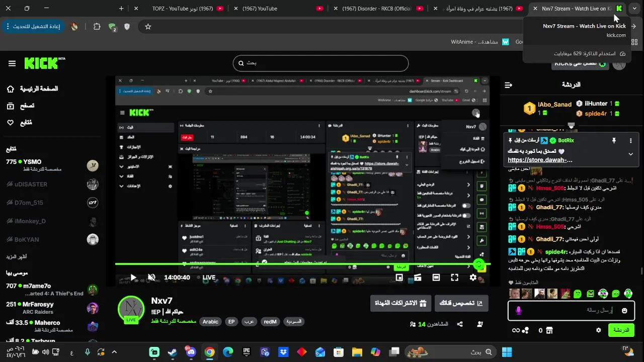Select the Arabic tag

[x=210, y=322]
